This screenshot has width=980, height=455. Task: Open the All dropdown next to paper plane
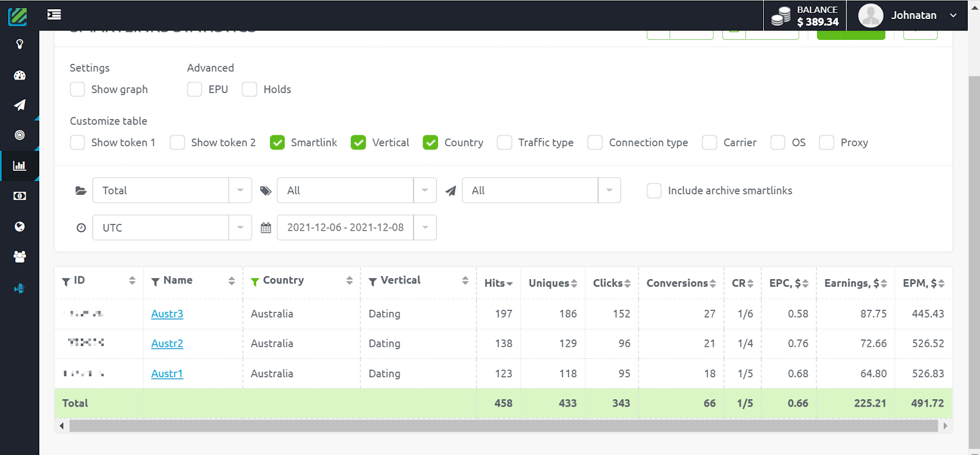541,190
